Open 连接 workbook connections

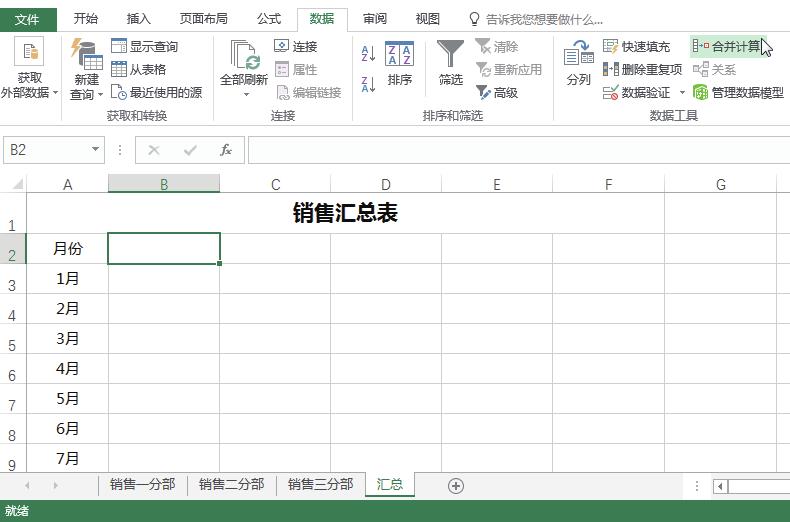point(295,46)
